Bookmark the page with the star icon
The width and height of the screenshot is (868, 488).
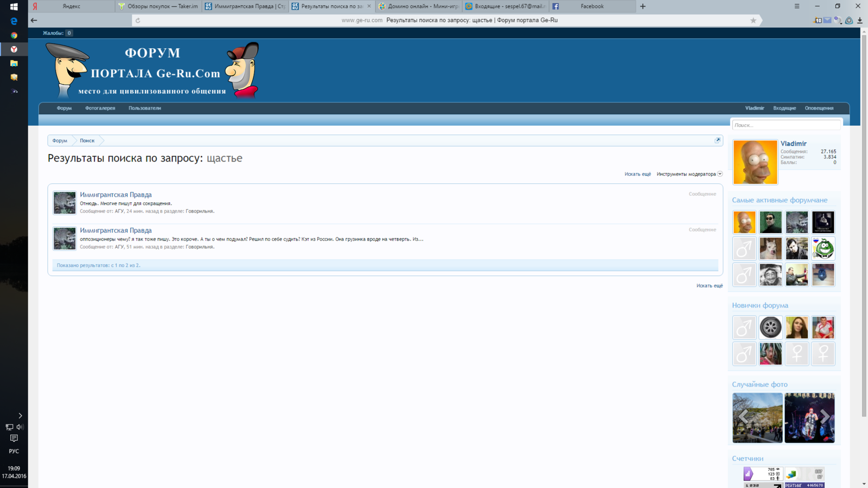coord(753,21)
